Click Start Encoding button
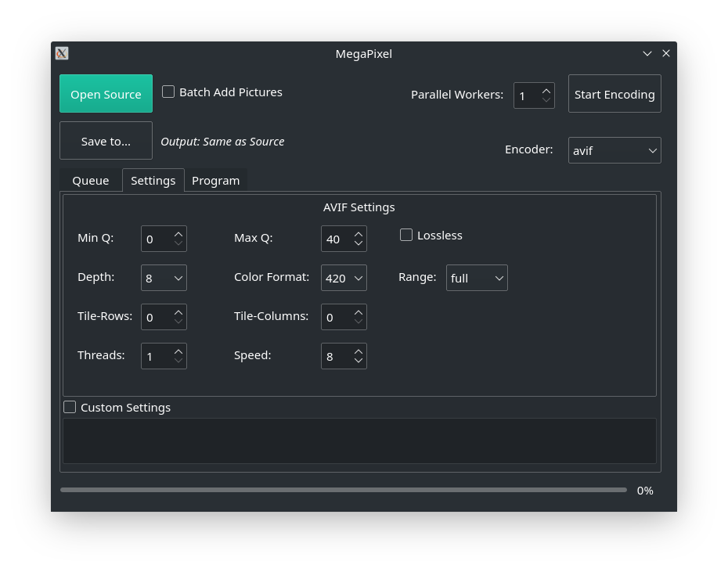 coord(614,94)
